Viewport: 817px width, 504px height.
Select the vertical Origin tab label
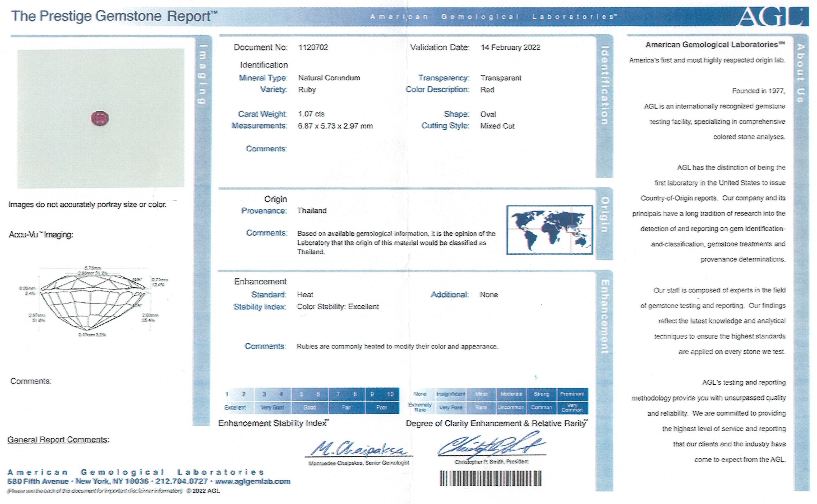pyautogui.click(x=604, y=214)
